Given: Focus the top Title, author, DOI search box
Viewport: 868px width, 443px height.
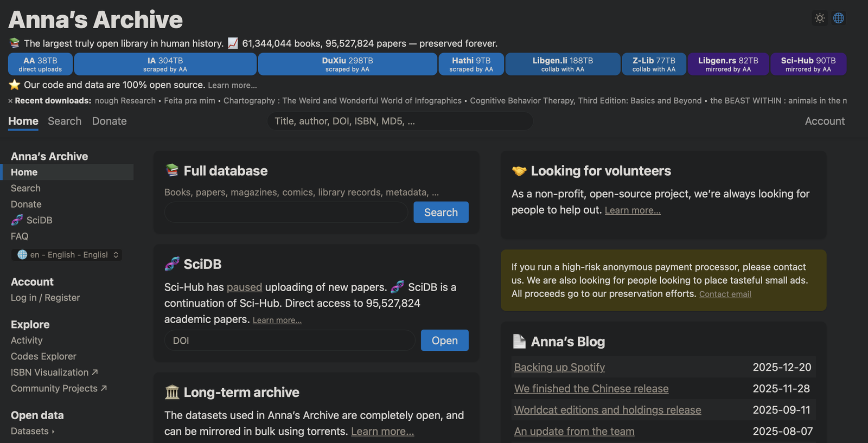Looking at the screenshot, I should [400, 121].
